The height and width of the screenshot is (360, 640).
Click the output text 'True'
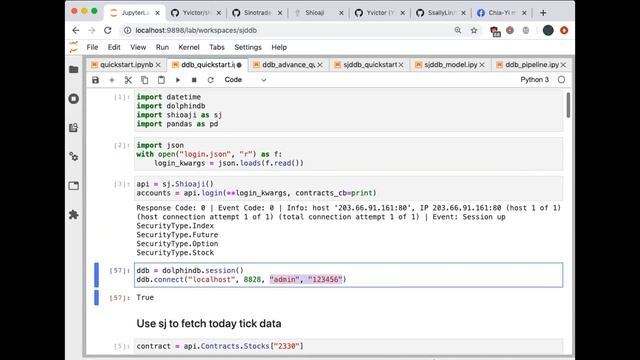pos(145,298)
